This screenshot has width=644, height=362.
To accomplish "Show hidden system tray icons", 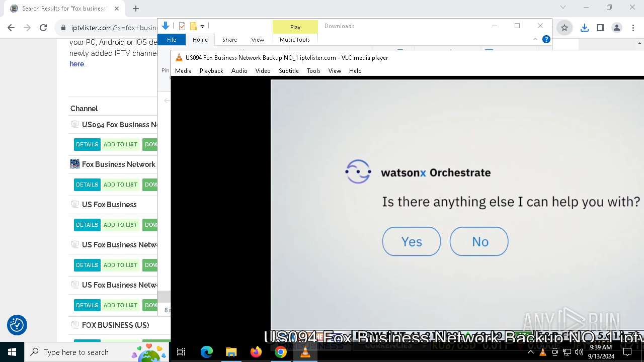I will point(530,352).
